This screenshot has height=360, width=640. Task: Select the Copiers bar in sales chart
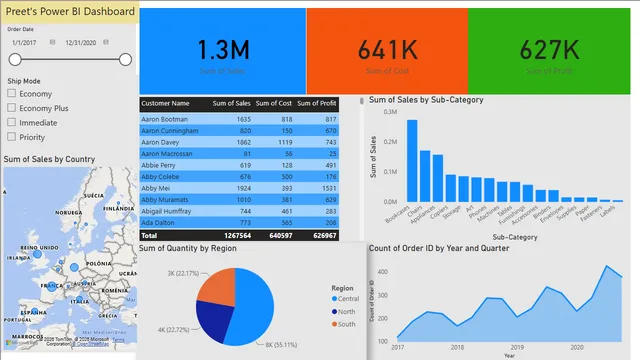click(x=451, y=188)
